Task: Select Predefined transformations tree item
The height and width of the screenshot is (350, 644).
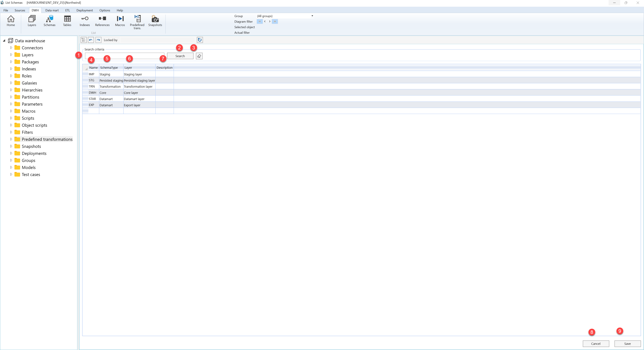Action: click(47, 139)
